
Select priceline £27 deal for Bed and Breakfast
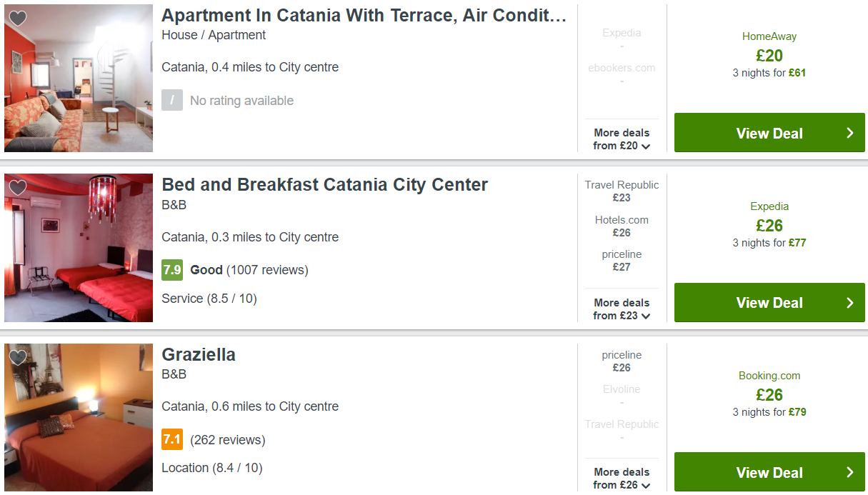pos(622,261)
